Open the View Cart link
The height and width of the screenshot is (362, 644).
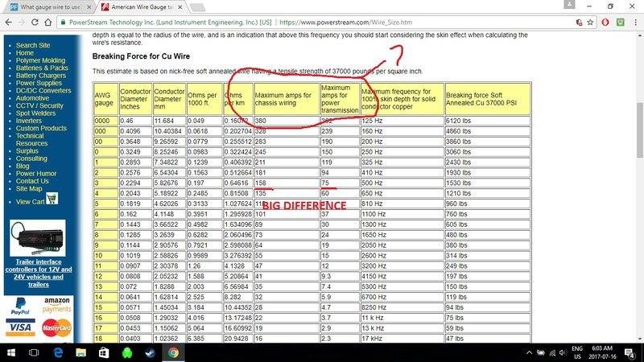pyautogui.click(x=30, y=202)
